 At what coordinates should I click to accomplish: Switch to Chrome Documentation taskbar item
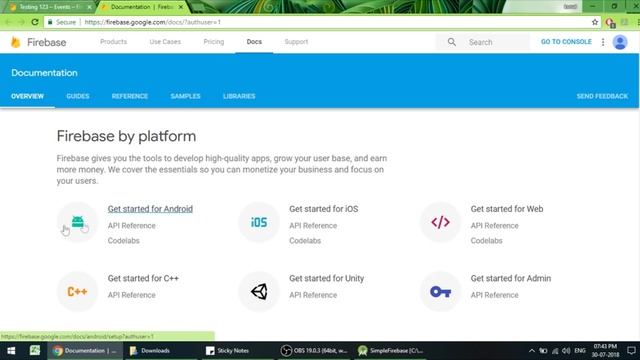point(85,351)
